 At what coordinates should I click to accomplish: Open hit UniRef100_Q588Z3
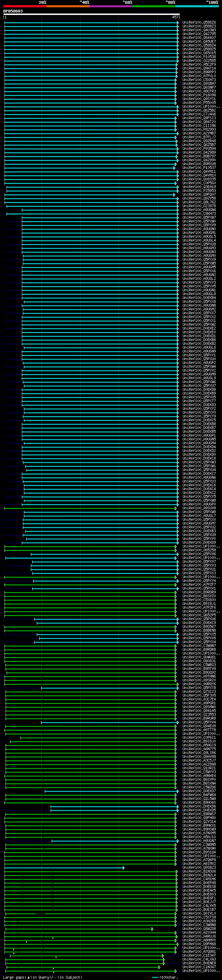(199, 26)
